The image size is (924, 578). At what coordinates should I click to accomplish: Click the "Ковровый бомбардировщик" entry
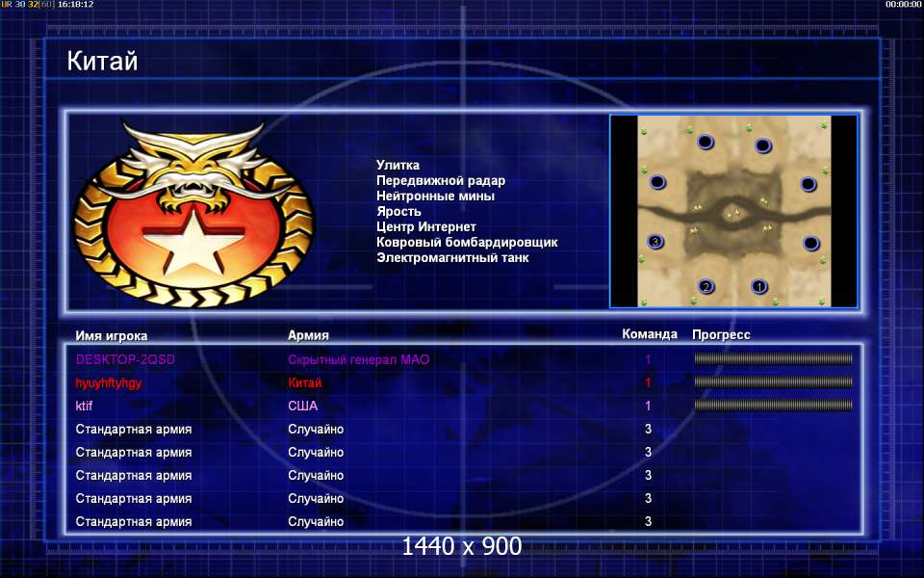468,242
